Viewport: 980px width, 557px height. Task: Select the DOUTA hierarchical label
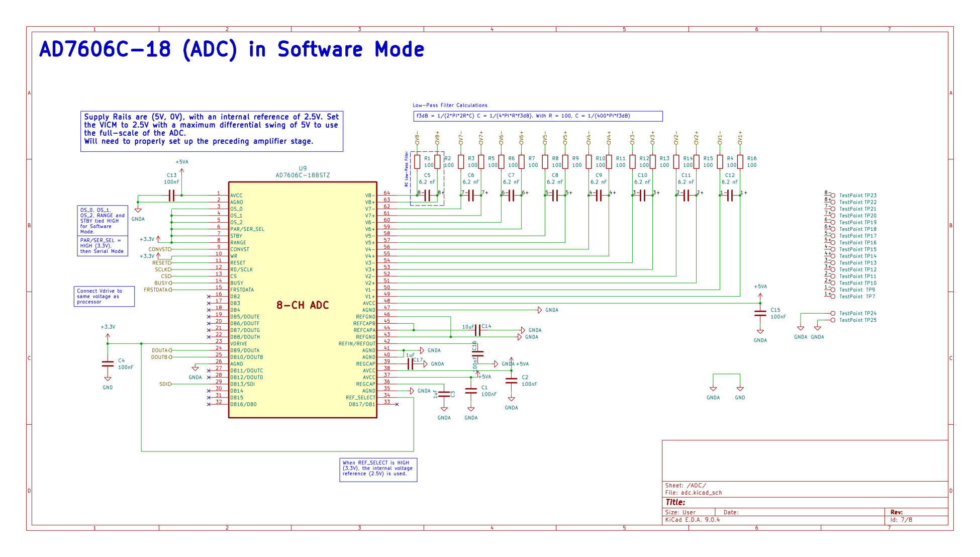pos(161,350)
